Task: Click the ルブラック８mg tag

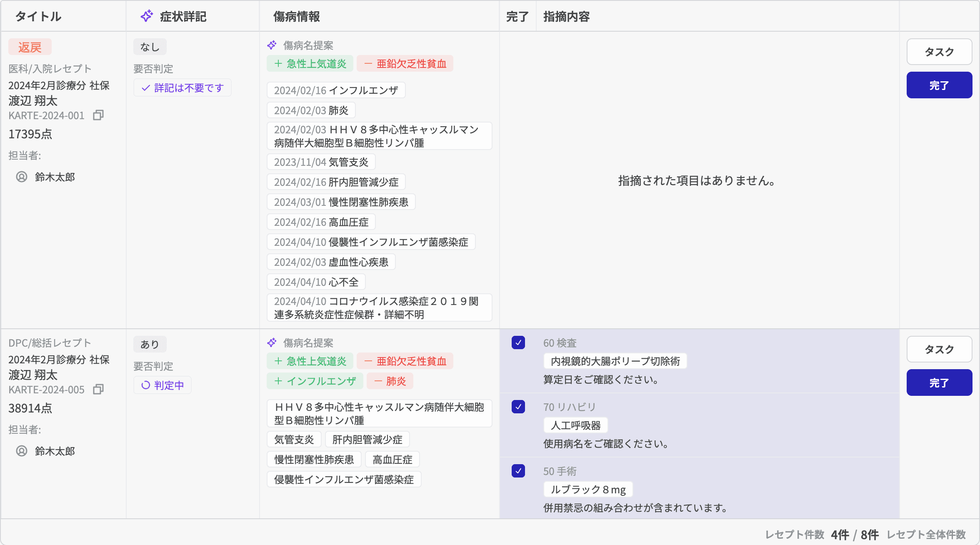Action: pyautogui.click(x=588, y=490)
